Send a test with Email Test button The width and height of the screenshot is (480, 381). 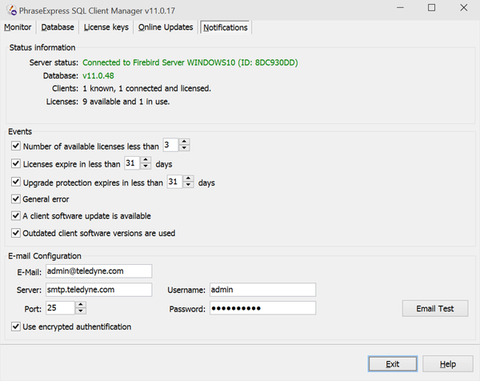point(435,309)
